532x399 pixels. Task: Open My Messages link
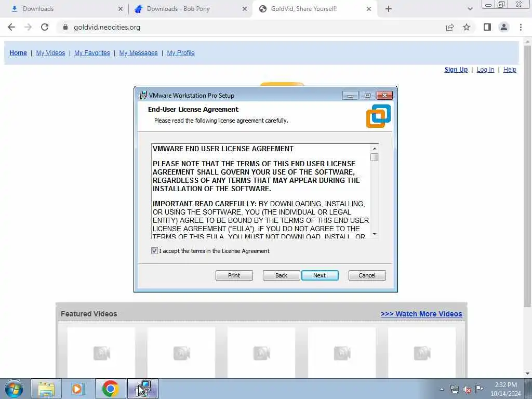(x=138, y=53)
